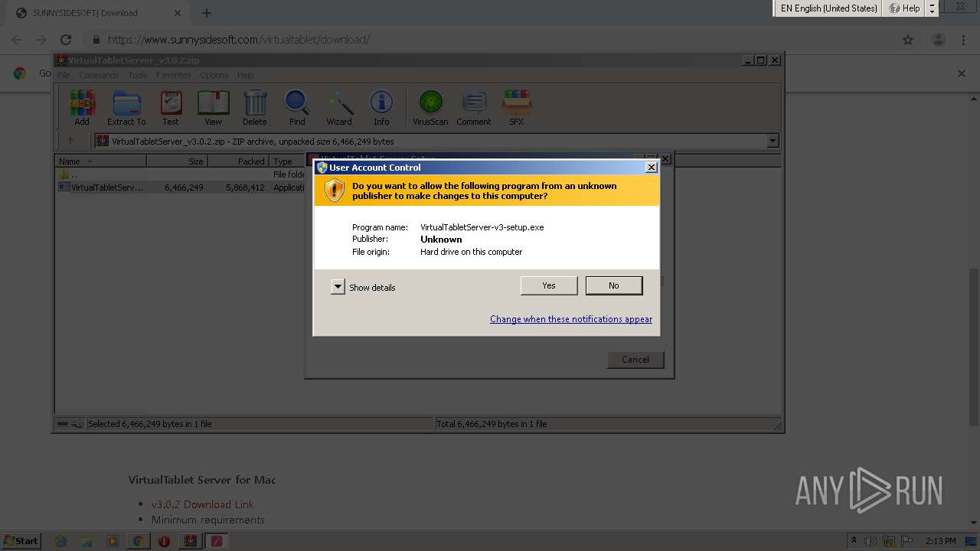Click the Windows Start button
This screenshot has height=551, width=980.
21,541
